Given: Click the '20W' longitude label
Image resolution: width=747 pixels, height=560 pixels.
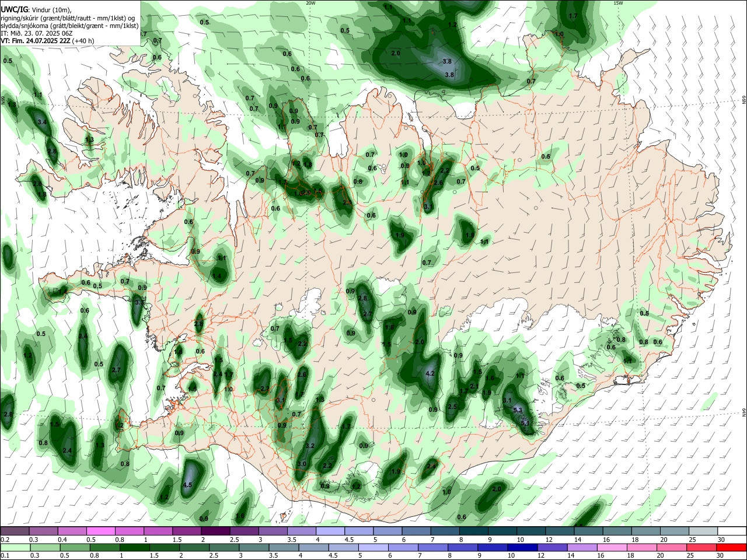Looking at the screenshot, I should (310, 3).
